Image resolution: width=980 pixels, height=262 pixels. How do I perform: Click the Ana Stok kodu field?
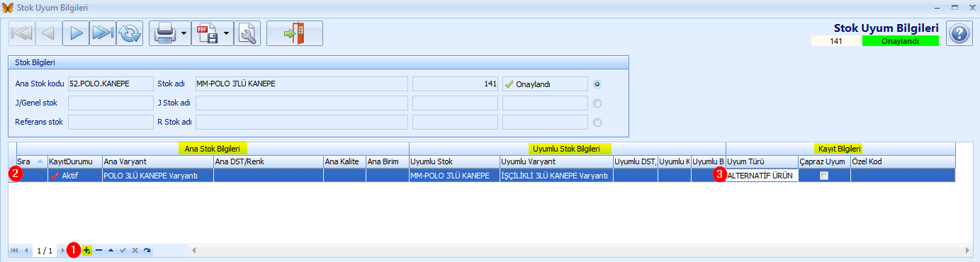point(110,84)
